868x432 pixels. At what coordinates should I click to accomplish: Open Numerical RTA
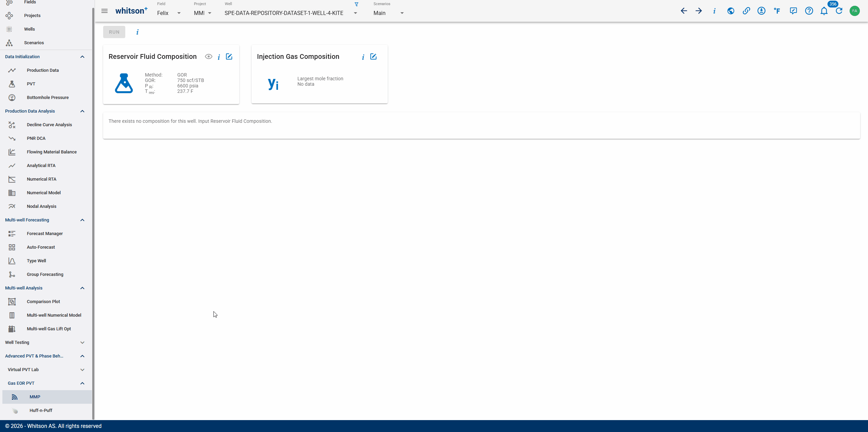tap(46, 179)
